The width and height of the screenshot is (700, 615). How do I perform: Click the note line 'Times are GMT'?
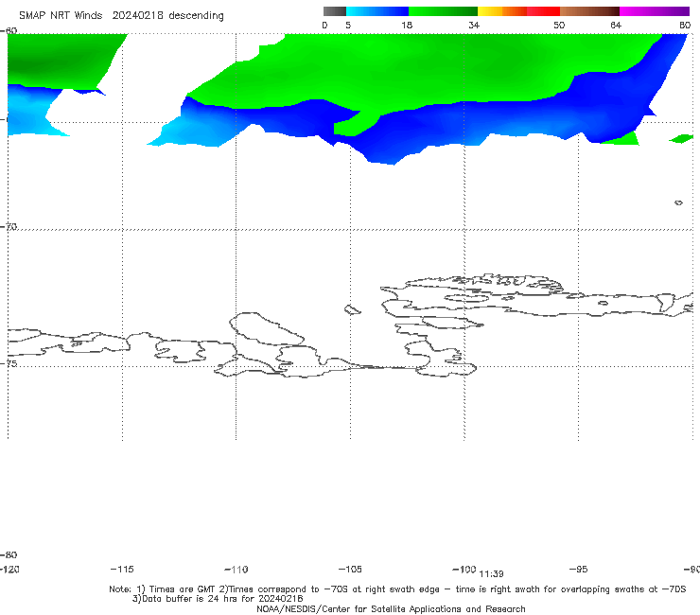click(183, 589)
